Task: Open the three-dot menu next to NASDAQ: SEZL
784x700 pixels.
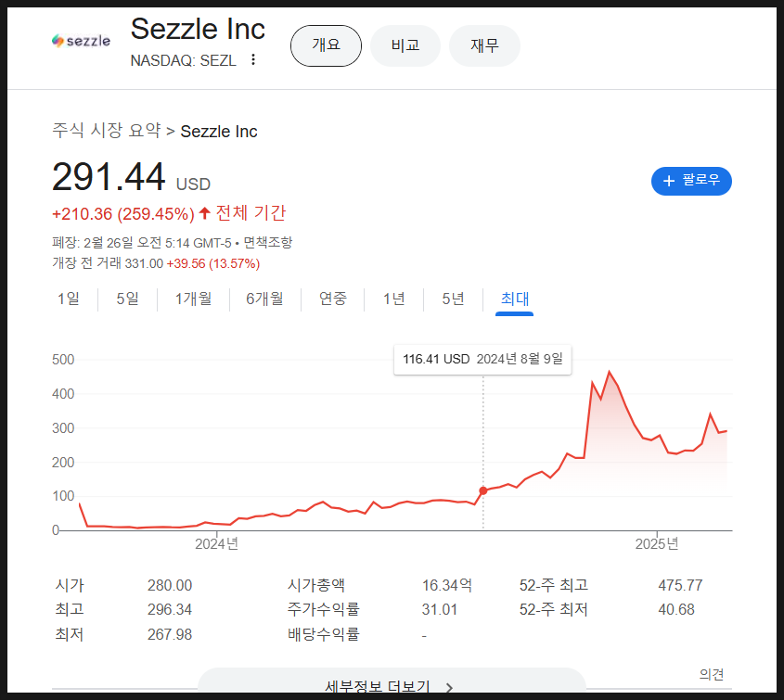Action: pyautogui.click(x=253, y=60)
